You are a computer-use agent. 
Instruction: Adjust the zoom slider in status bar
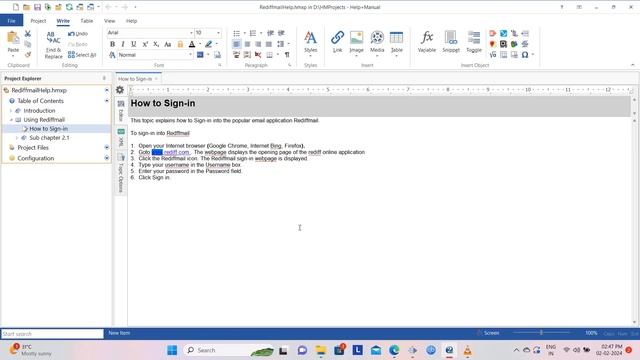coord(541,333)
